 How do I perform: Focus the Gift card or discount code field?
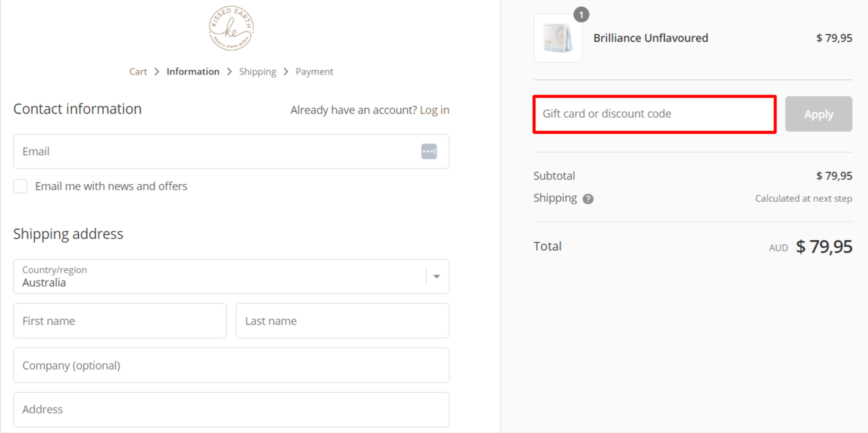pos(654,114)
